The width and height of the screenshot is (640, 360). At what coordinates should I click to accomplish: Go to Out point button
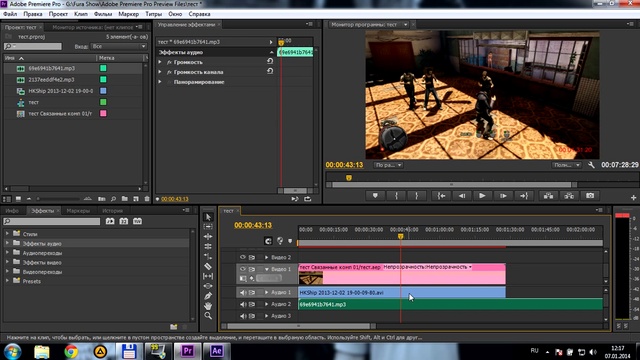click(524, 196)
